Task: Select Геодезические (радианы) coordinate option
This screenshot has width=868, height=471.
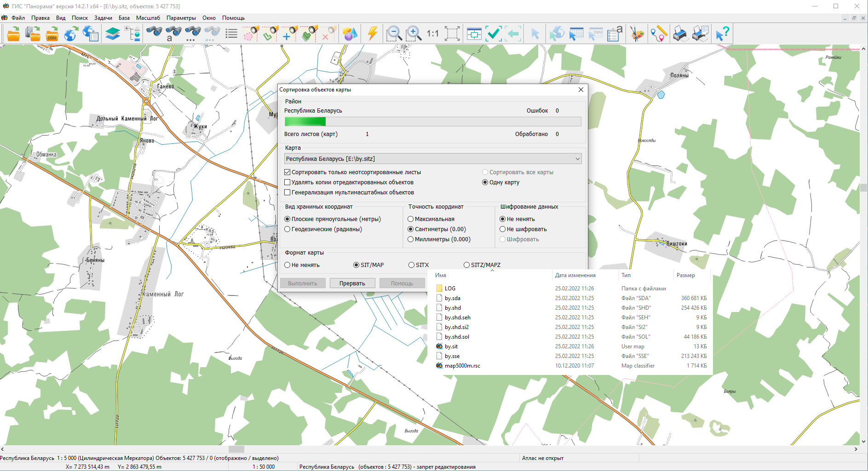Action: click(287, 229)
